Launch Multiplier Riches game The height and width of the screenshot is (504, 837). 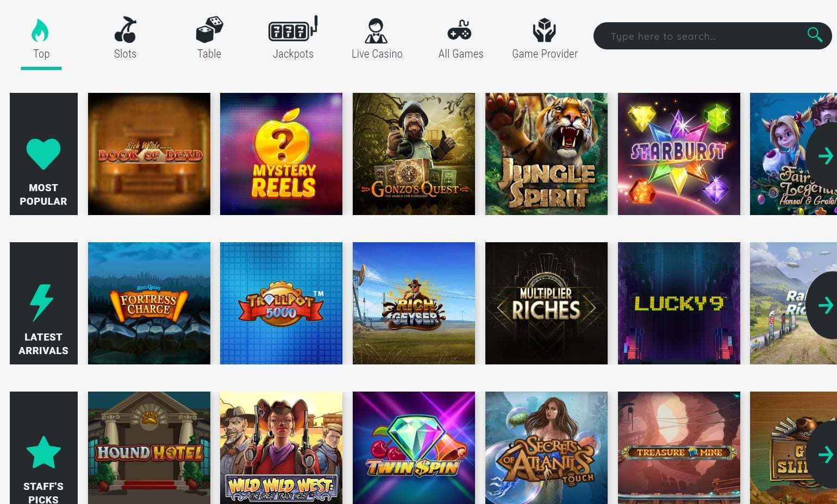[x=546, y=303]
